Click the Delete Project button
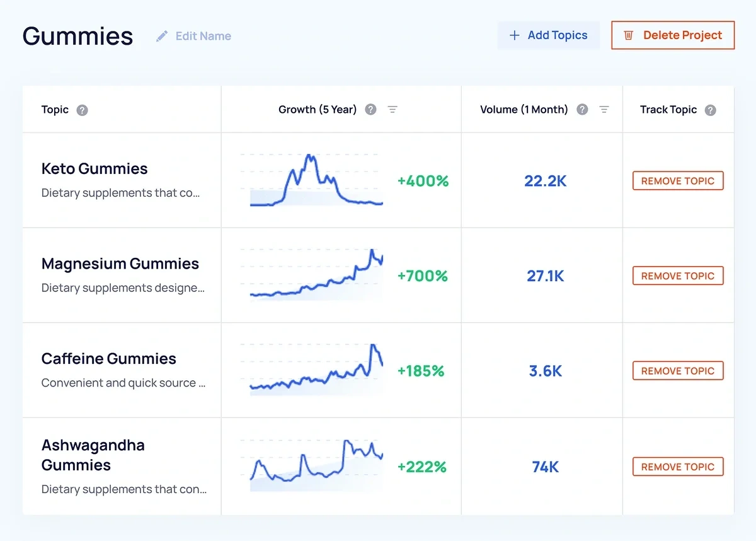Screen dimensions: 756x541 pyautogui.click(x=672, y=35)
